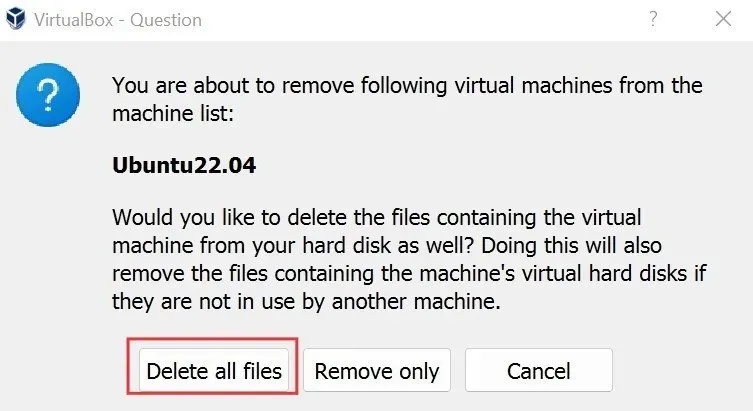Click the Ubuntu22.04 machine name
This screenshot has width=753, height=411.
184,166
